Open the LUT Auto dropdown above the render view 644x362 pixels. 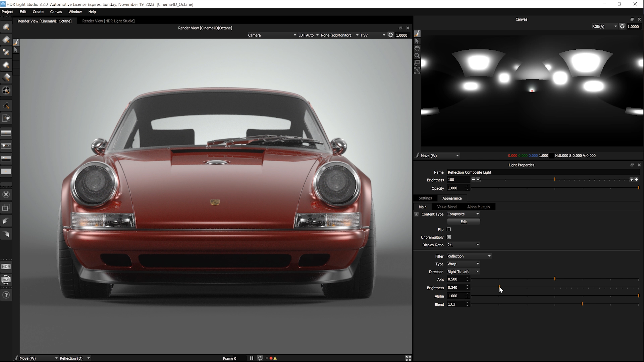[307, 35]
